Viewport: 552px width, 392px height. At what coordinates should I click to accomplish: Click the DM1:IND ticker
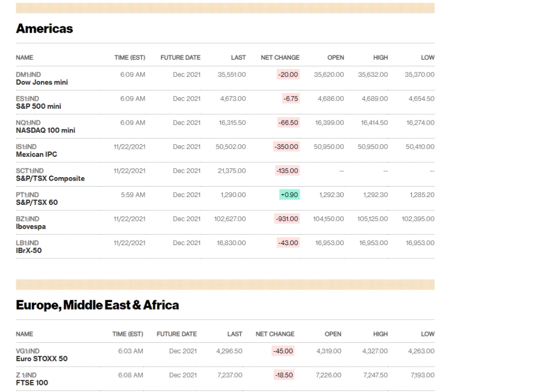coord(28,75)
